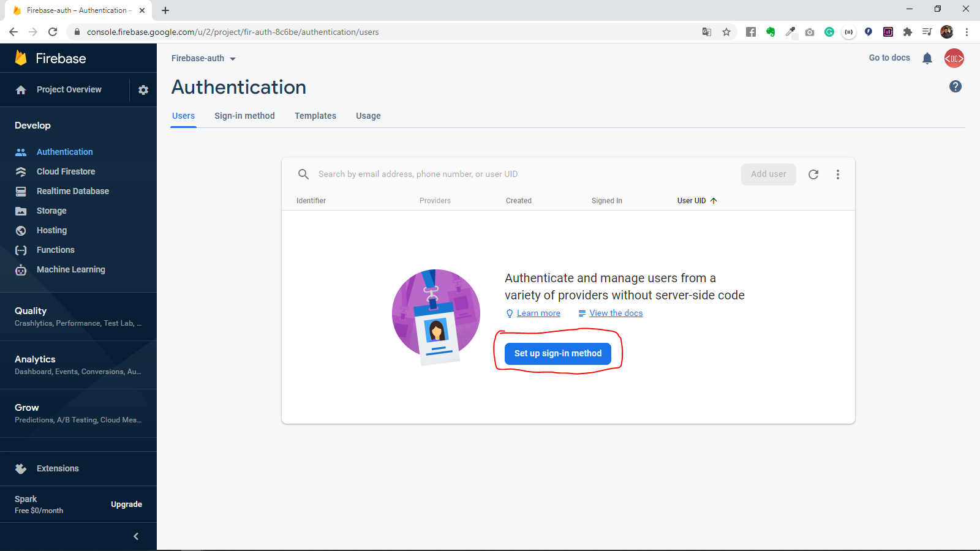This screenshot has width=980, height=551.
Task: Click the Functions brackets icon
Action: coord(21,250)
